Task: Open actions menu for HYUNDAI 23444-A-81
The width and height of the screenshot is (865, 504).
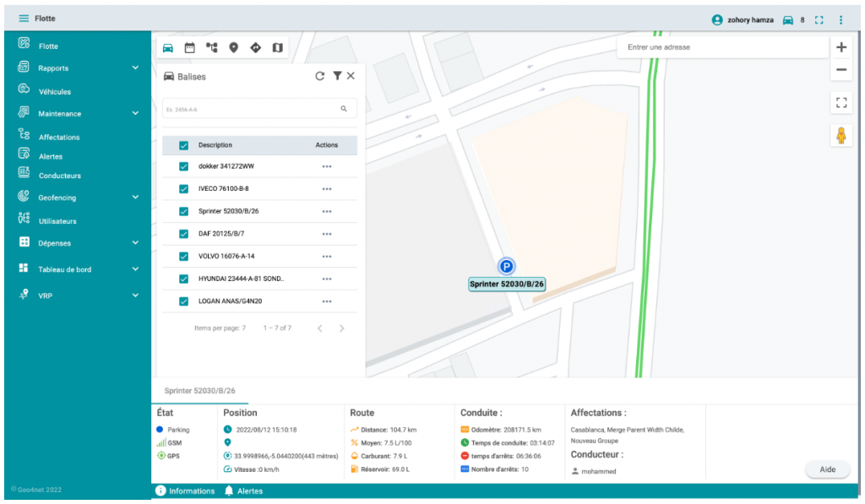Action: [x=327, y=279]
